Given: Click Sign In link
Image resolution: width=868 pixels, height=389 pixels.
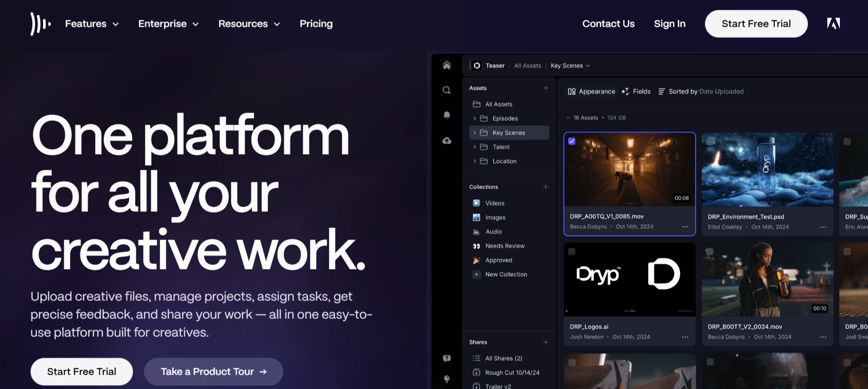Looking at the screenshot, I should tap(669, 24).
